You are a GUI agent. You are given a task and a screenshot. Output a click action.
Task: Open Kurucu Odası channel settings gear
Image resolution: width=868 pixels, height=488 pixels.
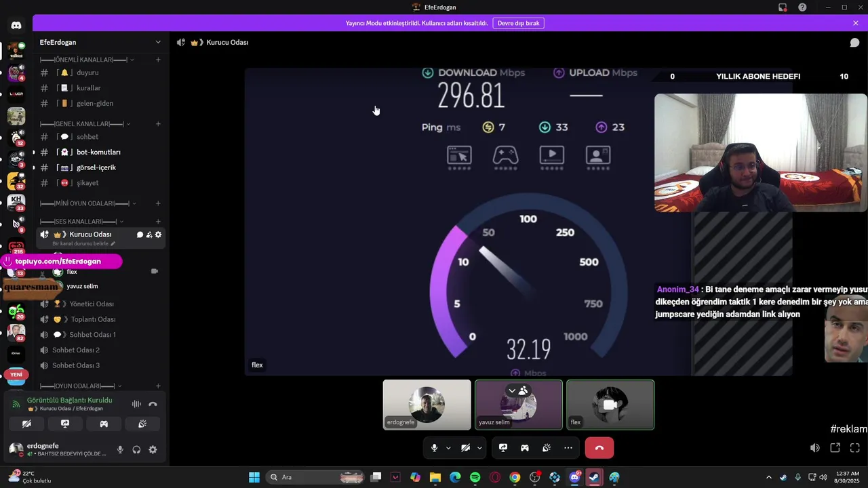(159, 235)
